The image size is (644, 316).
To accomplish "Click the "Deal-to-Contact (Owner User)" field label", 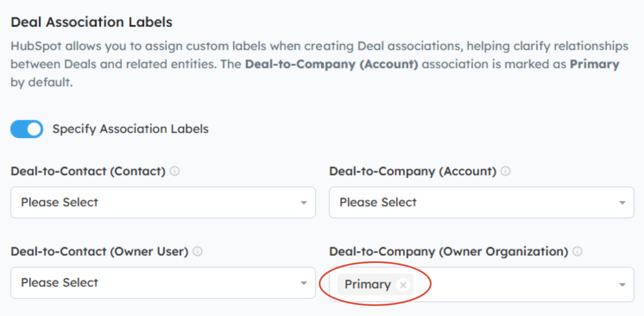I will point(99,251).
